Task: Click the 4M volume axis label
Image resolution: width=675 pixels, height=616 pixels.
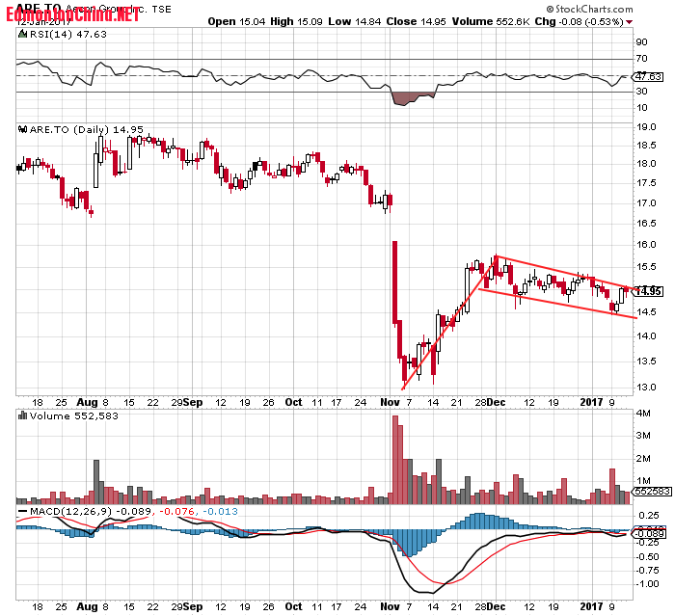Action: click(x=643, y=414)
